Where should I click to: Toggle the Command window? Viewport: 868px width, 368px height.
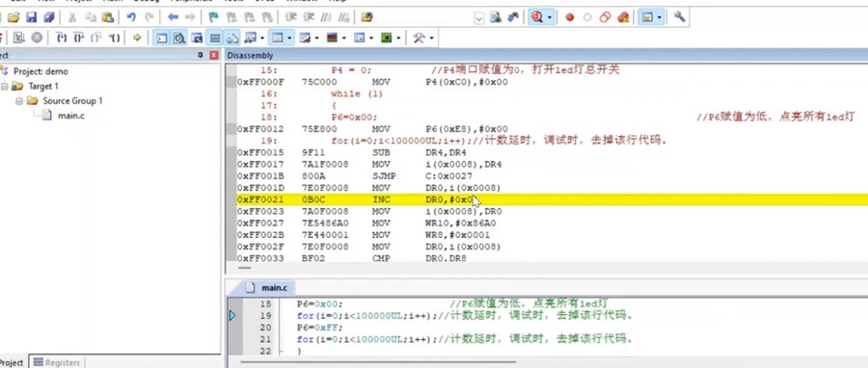pyautogui.click(x=161, y=38)
